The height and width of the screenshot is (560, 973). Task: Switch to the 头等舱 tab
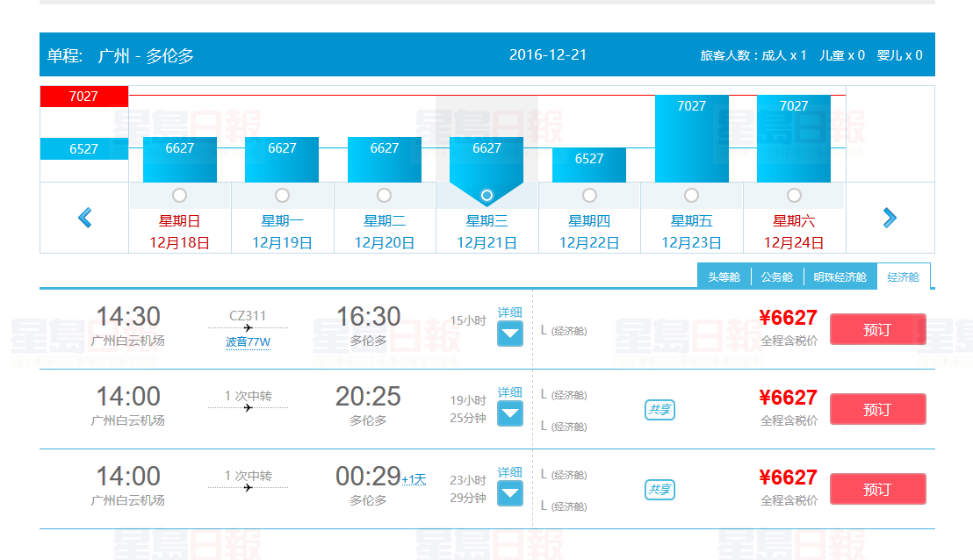click(724, 276)
